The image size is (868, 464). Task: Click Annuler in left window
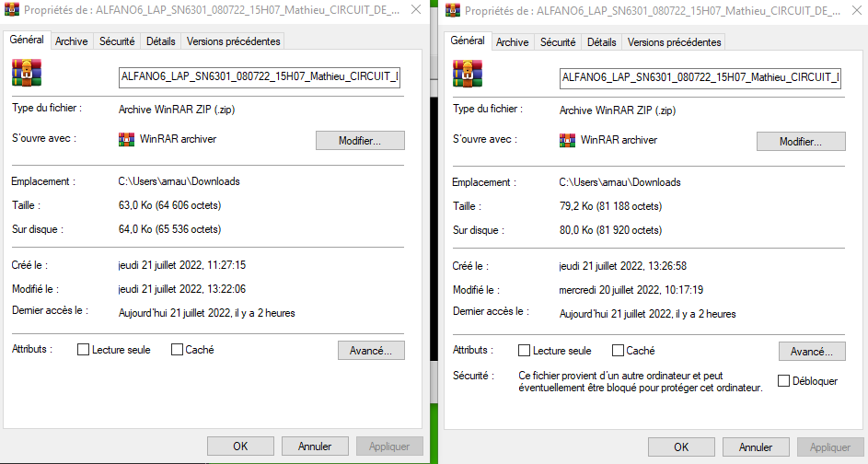(315, 447)
